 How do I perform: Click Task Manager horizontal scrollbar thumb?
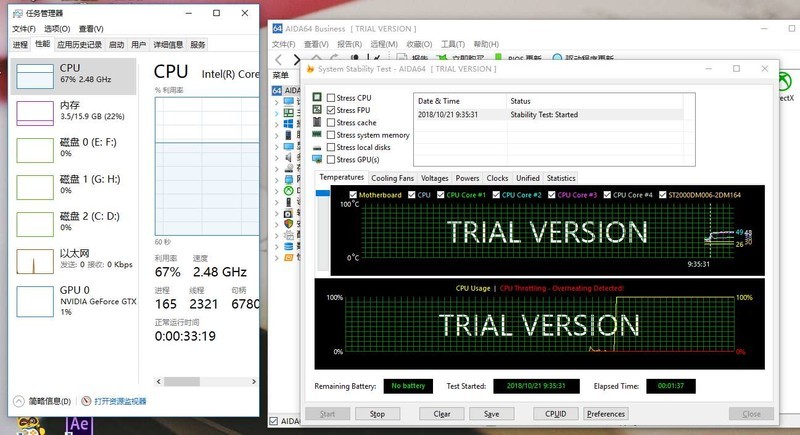click(x=182, y=381)
